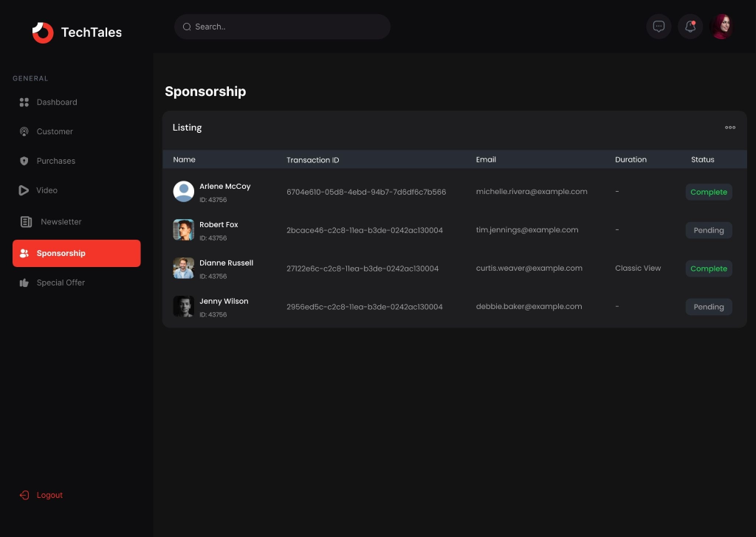Click Jenny Wilson's profile photo
Screen dimensions: 756x537
(184, 306)
